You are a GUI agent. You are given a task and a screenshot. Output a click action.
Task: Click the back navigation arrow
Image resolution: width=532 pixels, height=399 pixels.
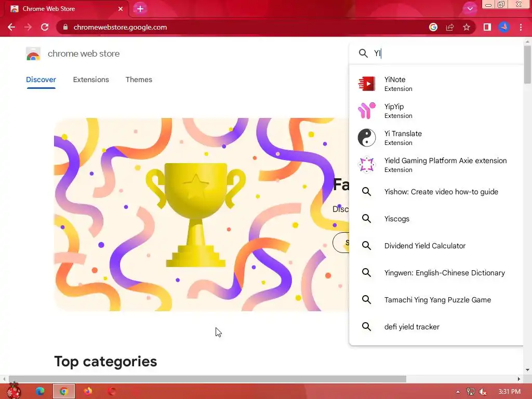pos(11,27)
